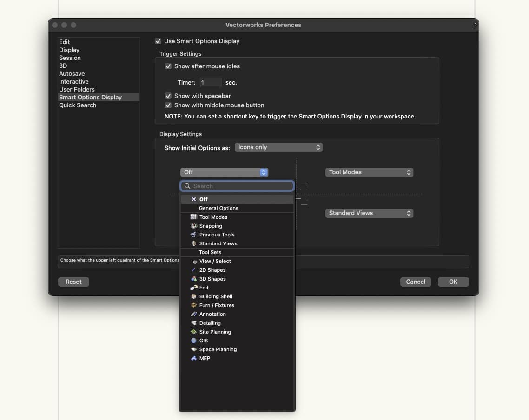Click the Tool Modes icon in list
This screenshot has height=420, width=529.
click(x=194, y=217)
